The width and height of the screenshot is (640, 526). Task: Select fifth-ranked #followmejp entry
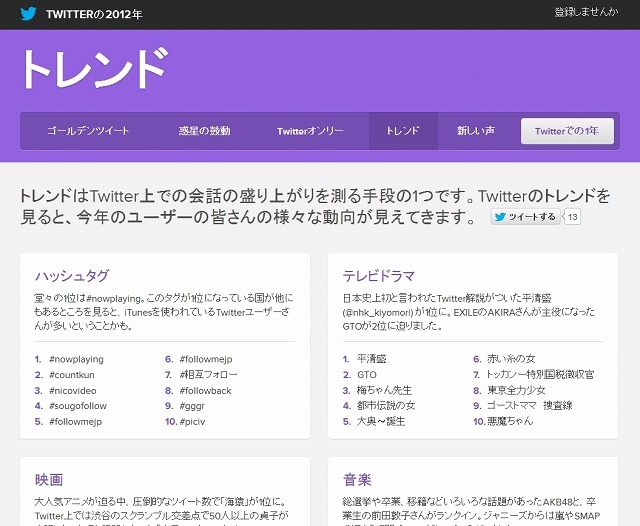76,422
